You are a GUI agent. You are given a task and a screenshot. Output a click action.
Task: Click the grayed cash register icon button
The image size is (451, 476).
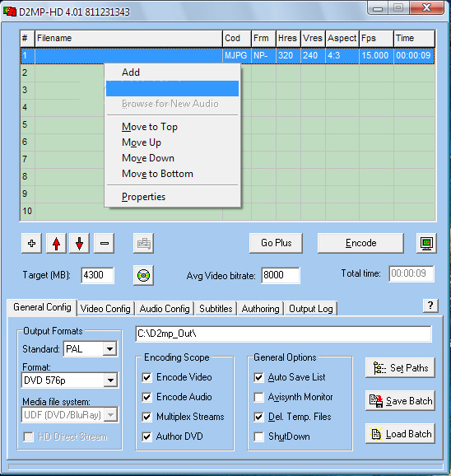(x=143, y=243)
